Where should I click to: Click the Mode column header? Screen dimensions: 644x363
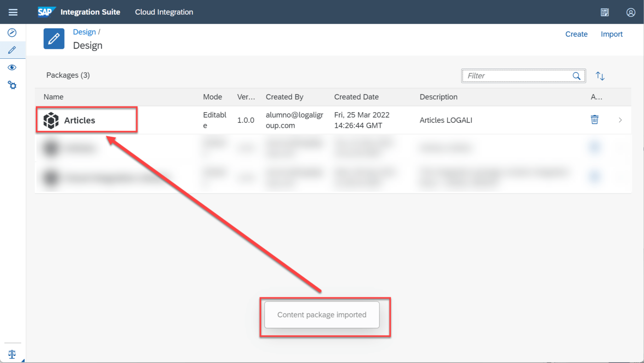coord(213,97)
